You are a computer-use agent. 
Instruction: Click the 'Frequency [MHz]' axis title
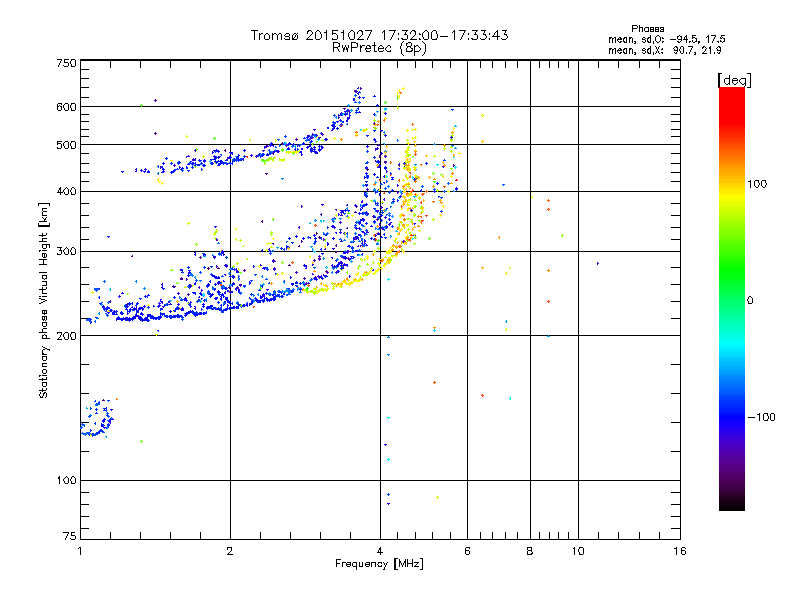tap(379, 564)
